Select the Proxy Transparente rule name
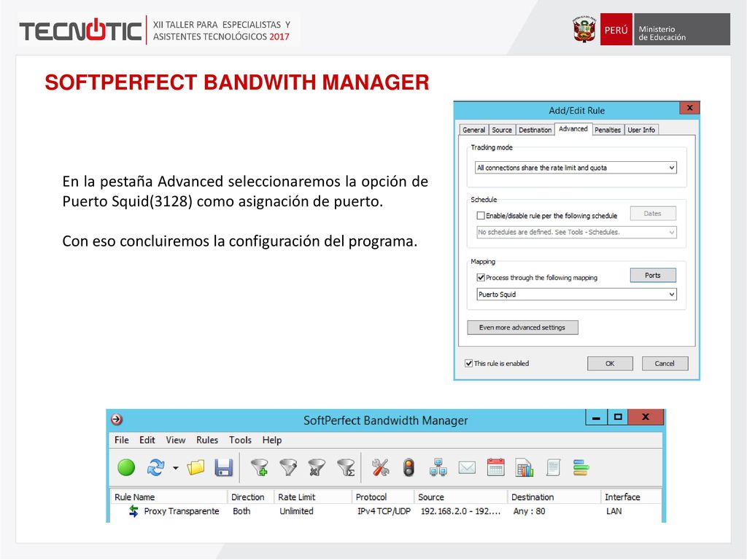This screenshot has height=560, width=747. click(182, 511)
